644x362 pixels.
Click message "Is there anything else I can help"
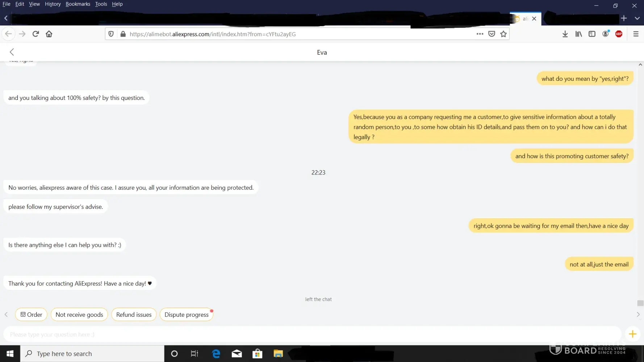pyautogui.click(x=65, y=245)
